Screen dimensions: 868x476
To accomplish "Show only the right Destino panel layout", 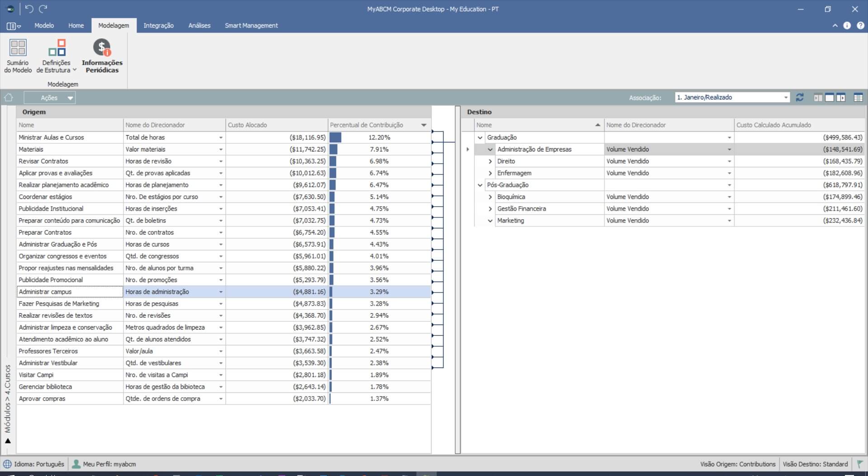I will pos(841,98).
